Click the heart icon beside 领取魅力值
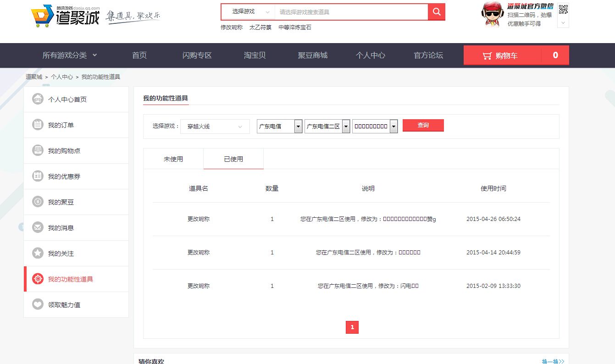Screen dimensions: 615x364 [38, 304]
